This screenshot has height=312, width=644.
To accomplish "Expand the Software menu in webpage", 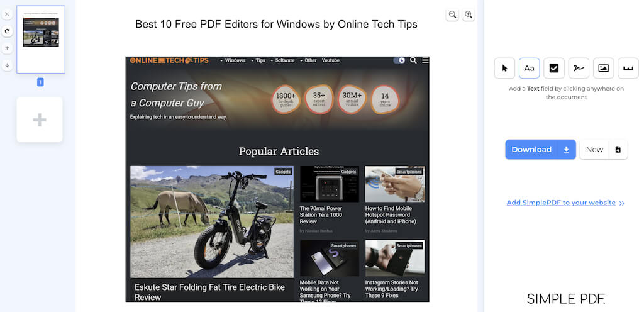I will click(x=282, y=60).
